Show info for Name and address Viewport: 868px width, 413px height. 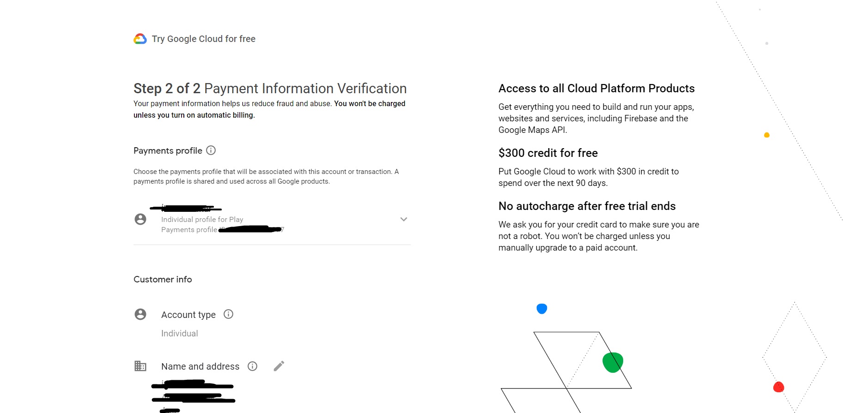pos(252,366)
